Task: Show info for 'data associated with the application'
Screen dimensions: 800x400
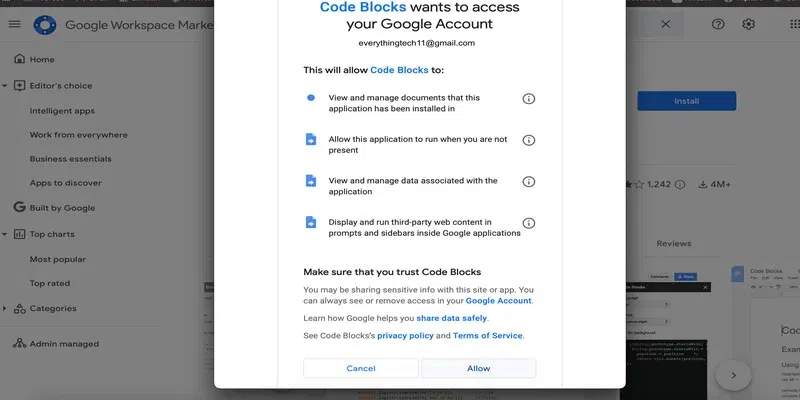Action: coord(529,181)
